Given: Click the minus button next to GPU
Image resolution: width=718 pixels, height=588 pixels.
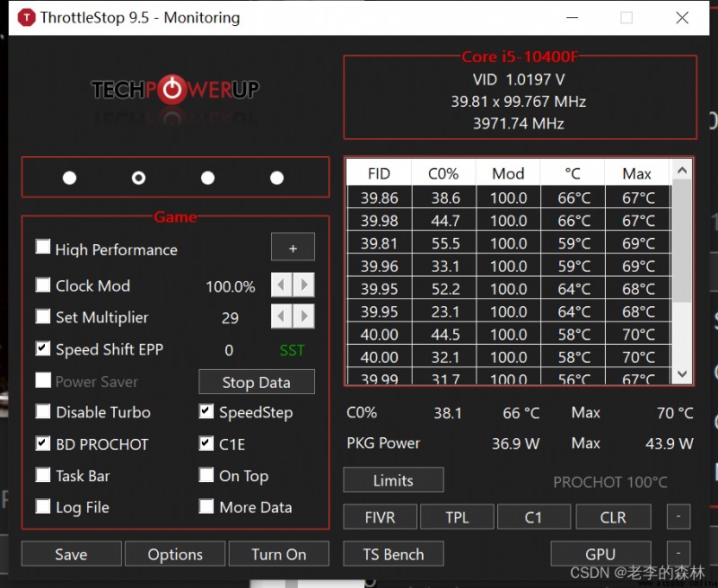Looking at the screenshot, I should click(x=679, y=553).
